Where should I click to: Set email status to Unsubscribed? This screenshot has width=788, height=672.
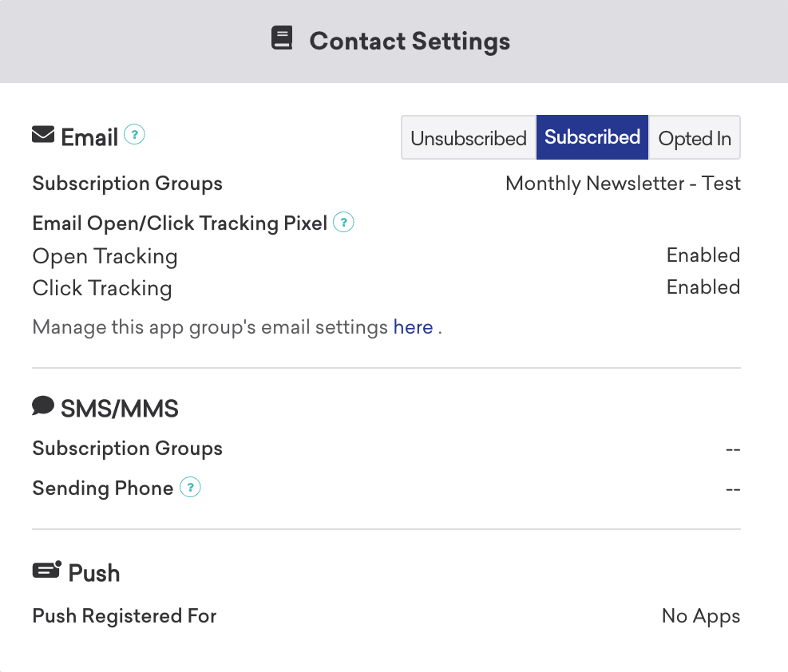[x=468, y=138]
